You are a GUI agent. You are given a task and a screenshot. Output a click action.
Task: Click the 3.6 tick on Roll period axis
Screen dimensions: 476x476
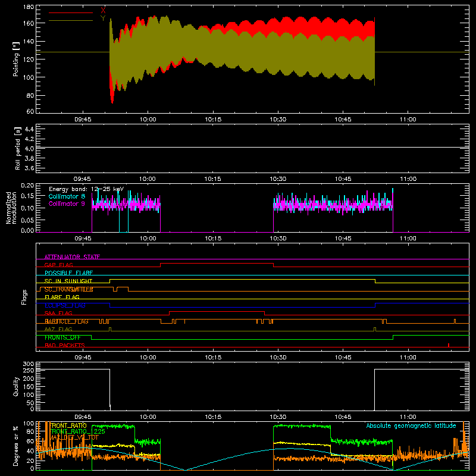click(x=29, y=168)
